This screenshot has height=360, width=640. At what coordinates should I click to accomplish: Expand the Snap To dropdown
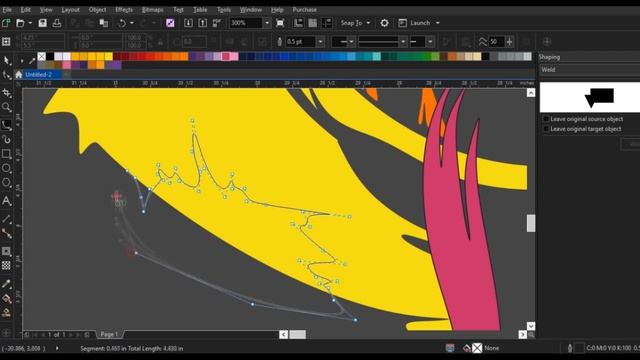tap(368, 23)
